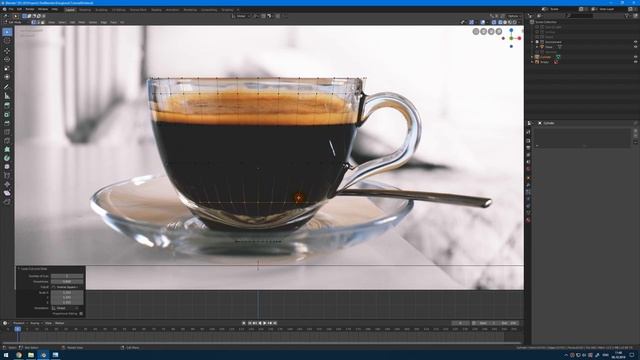
Task: Open the File menu
Action: (x=11, y=9)
